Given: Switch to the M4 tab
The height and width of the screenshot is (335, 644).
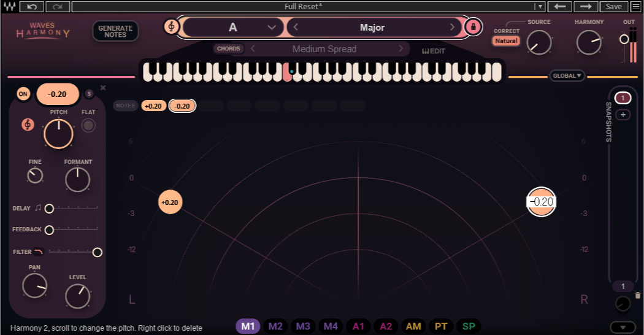Looking at the screenshot, I should pyautogui.click(x=331, y=326).
